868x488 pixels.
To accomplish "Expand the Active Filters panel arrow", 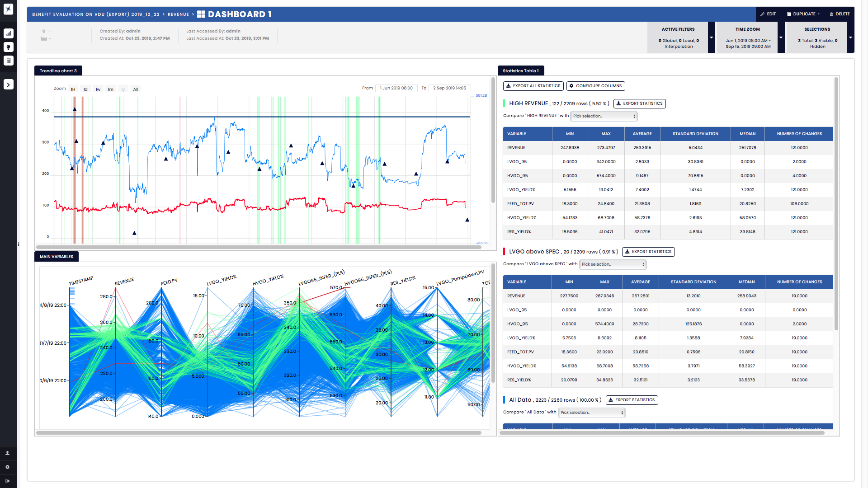I will pos(712,38).
